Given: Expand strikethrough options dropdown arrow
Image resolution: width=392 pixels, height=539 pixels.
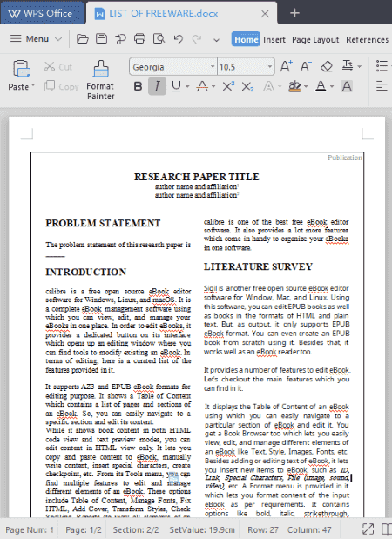Looking at the screenshot, I should coord(213,86).
